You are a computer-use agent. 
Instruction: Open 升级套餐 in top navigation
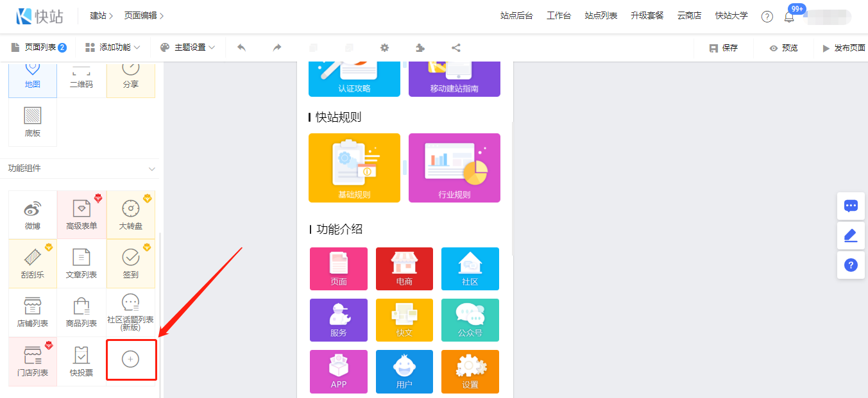[647, 16]
